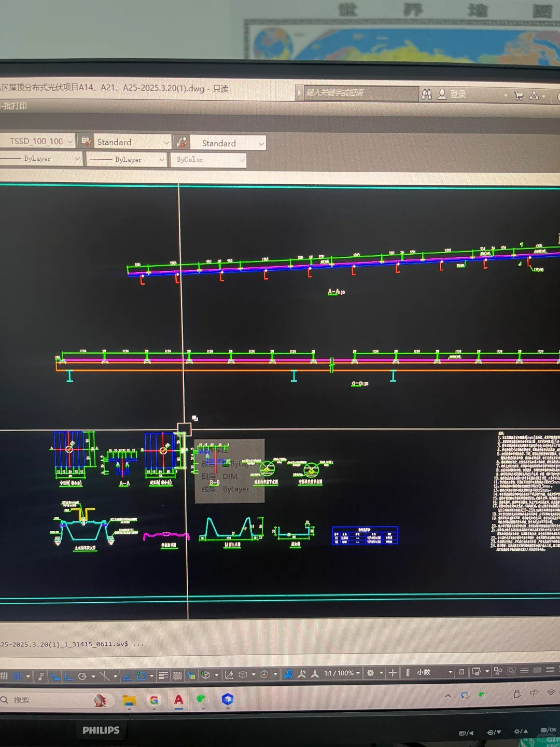
Task: Click the annotation monitor plus icon
Action: [393, 673]
